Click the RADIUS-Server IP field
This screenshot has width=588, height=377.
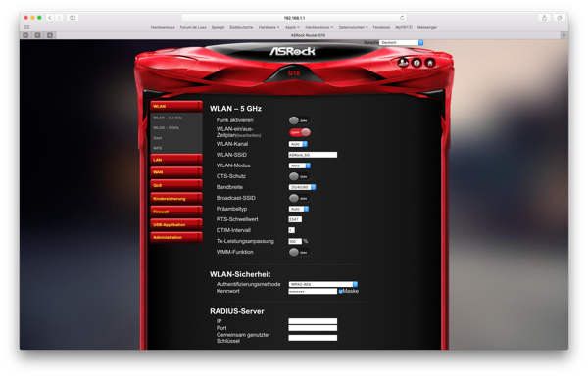(x=313, y=321)
